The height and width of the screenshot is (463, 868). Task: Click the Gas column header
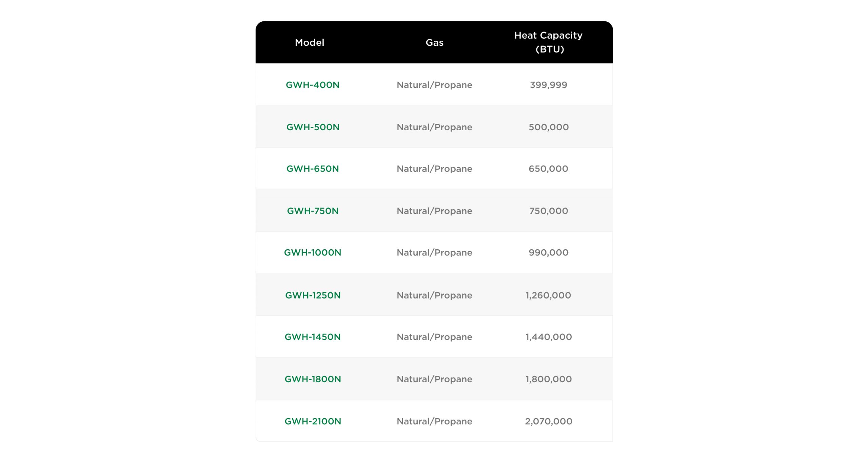tap(434, 43)
